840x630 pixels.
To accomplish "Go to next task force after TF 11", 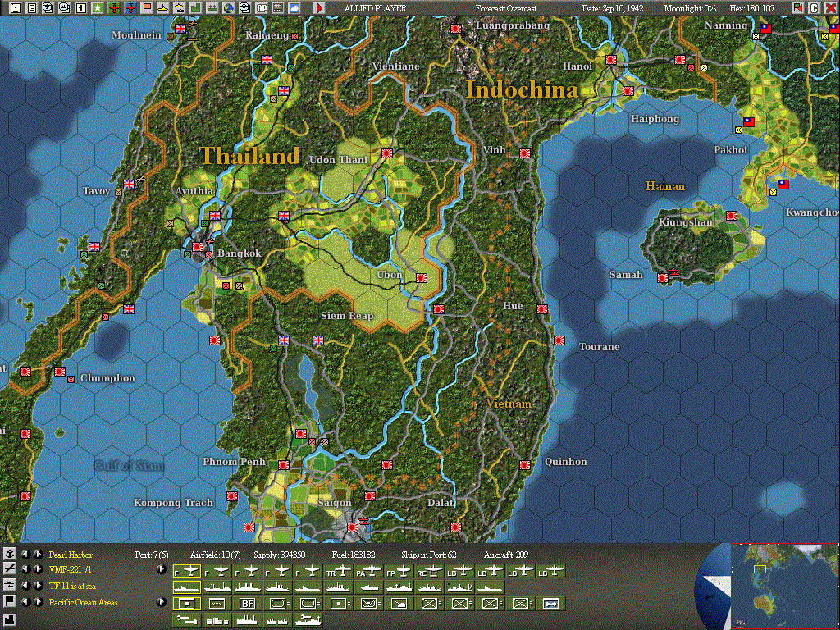I will tap(38, 586).
